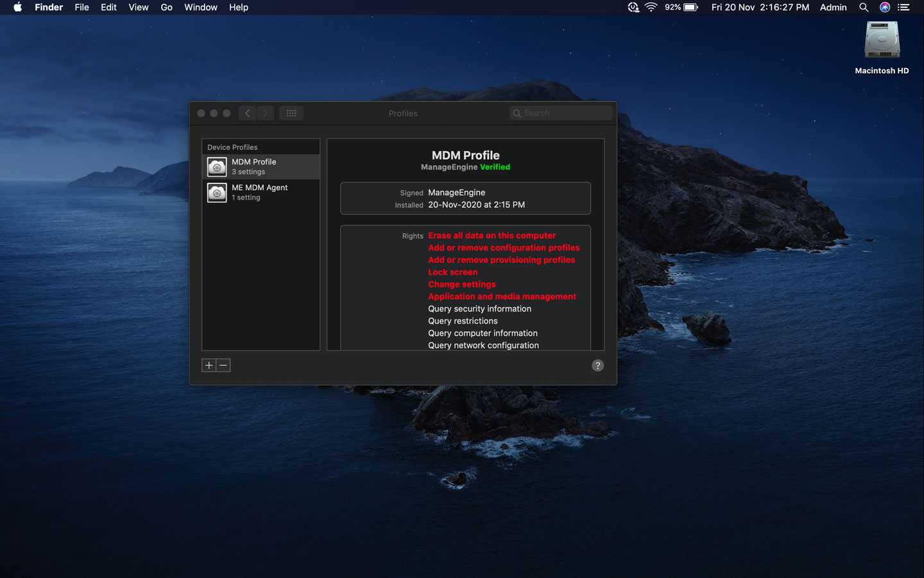Viewport: 924px width, 578px height.
Task: Click the Siri icon in menu bar
Action: pos(884,8)
